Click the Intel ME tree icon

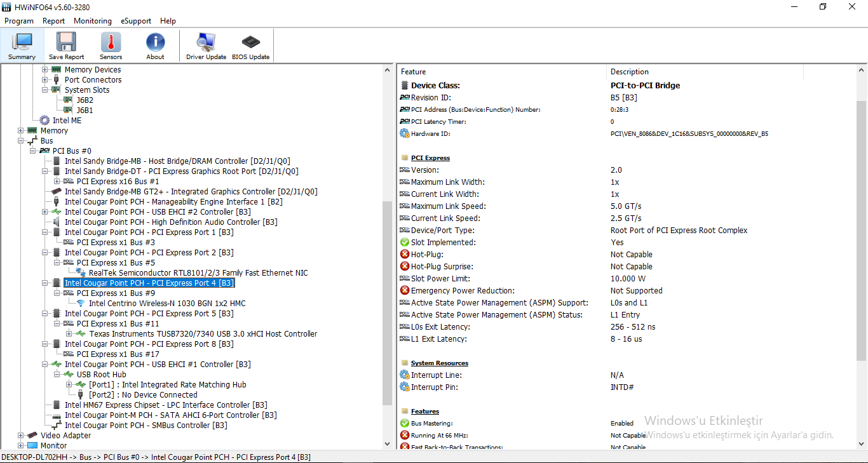(x=44, y=120)
